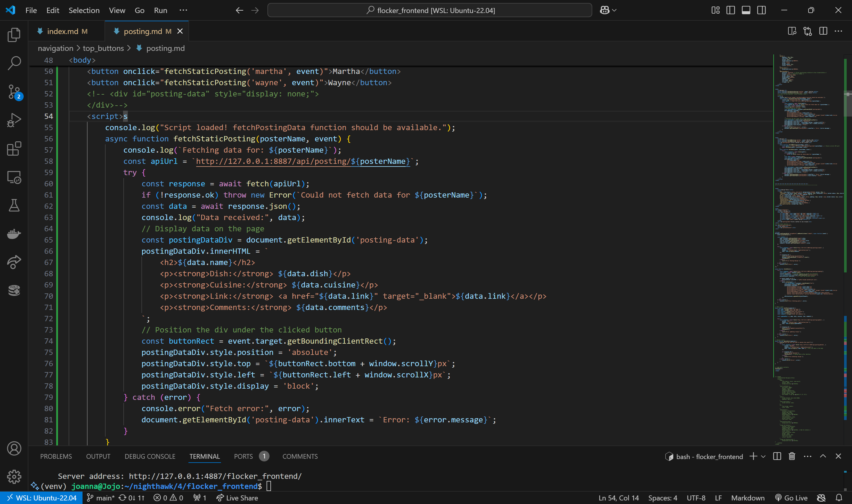Switch to the DEBUG CONSOLE panel tab
852x504 pixels.
point(150,456)
